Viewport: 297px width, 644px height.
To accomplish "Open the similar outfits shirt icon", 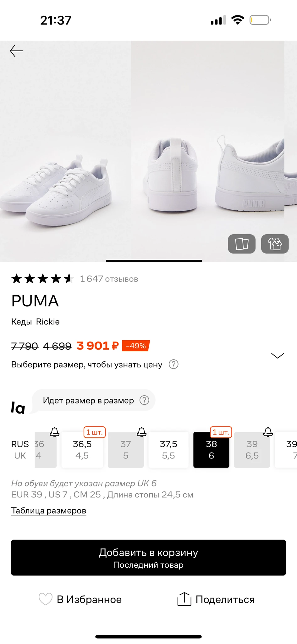I will pos(275,244).
